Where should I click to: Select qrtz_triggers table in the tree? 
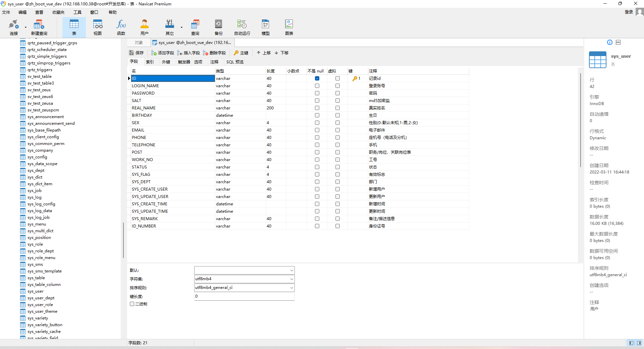(x=40, y=70)
